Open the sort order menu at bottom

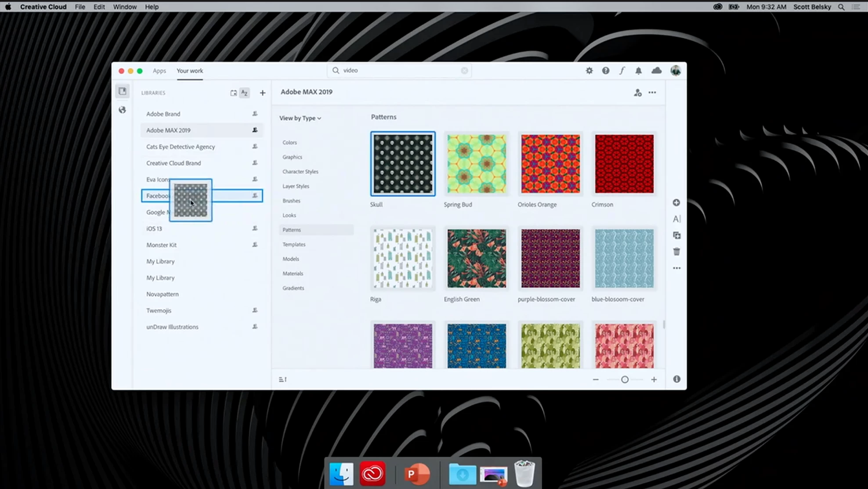point(282,380)
